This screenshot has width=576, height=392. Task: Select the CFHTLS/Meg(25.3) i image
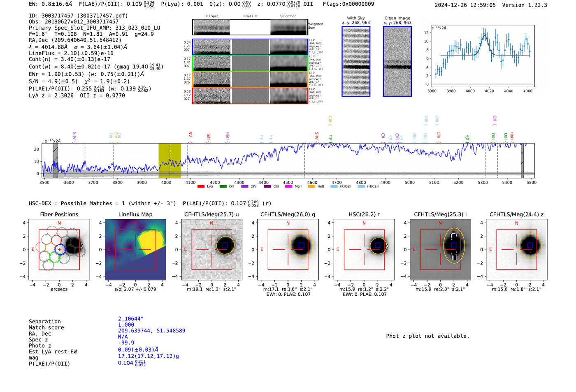440,250
